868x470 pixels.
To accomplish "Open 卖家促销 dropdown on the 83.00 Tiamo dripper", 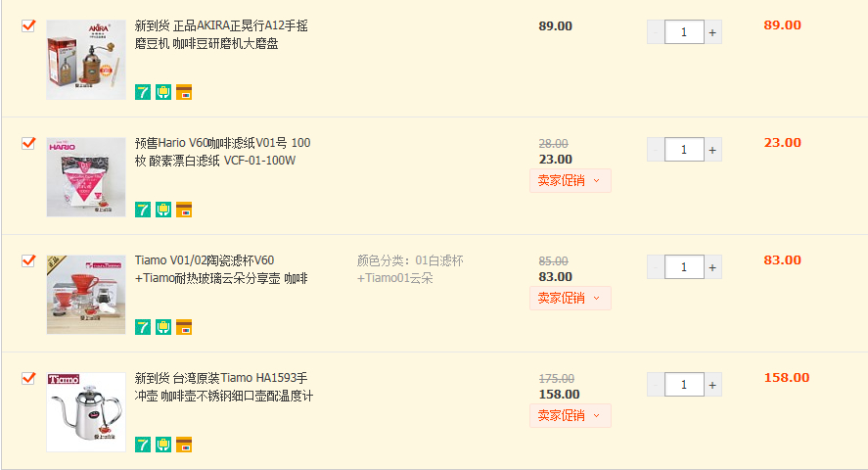I will click(x=570, y=298).
